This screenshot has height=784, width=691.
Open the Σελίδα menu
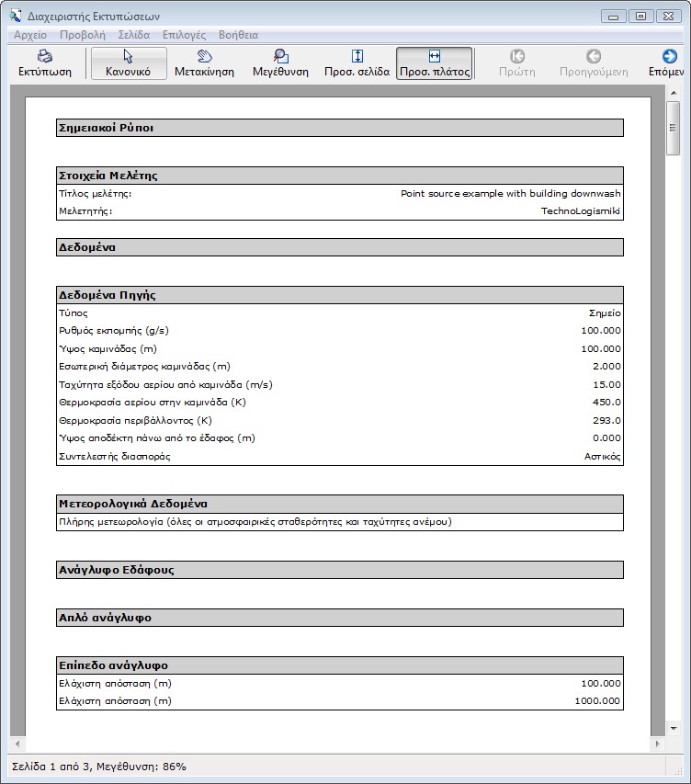click(x=133, y=35)
